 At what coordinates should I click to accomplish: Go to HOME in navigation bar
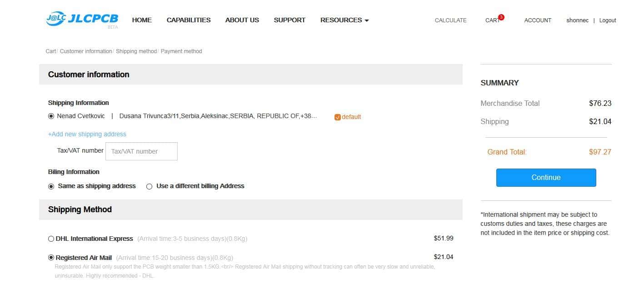tap(142, 20)
